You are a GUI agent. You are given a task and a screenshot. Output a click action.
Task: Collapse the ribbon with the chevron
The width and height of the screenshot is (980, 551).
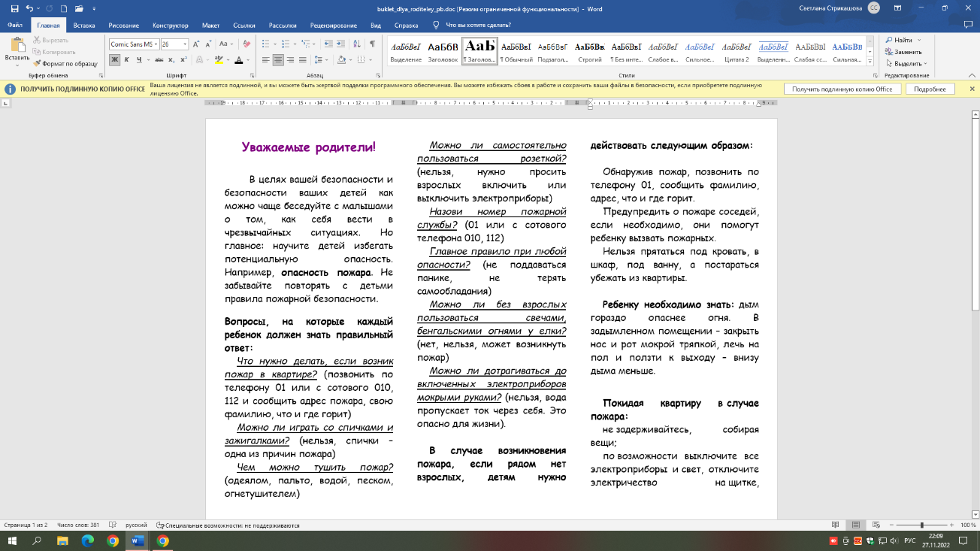(972, 75)
